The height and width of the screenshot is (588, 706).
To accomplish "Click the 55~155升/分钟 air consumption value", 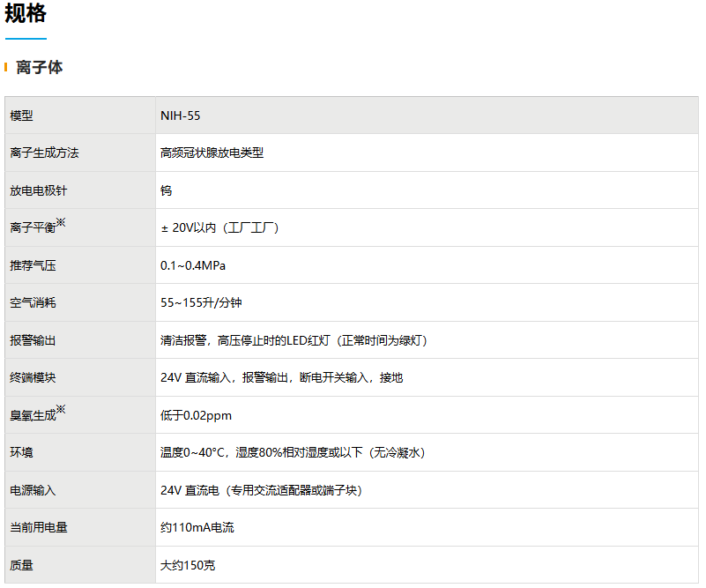I will [x=201, y=302].
